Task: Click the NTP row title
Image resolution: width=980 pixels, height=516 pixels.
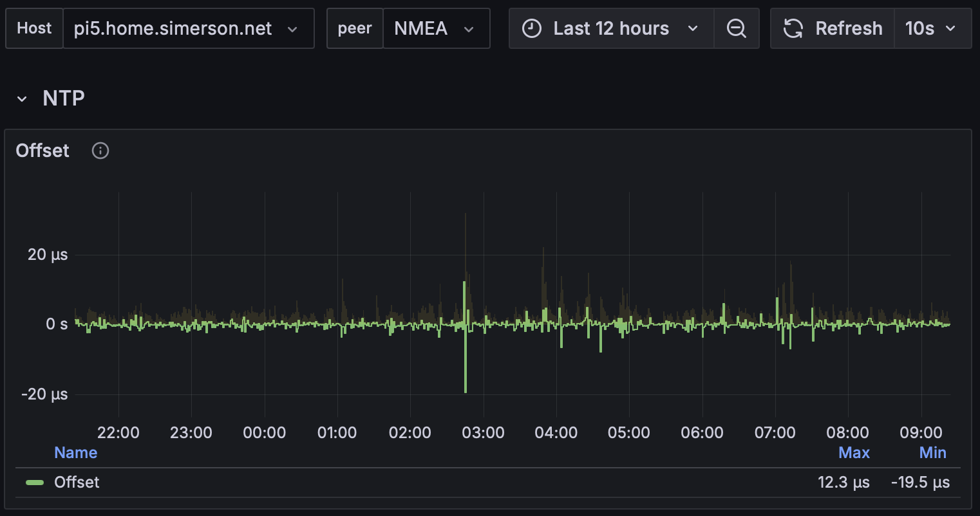Action: tap(64, 98)
